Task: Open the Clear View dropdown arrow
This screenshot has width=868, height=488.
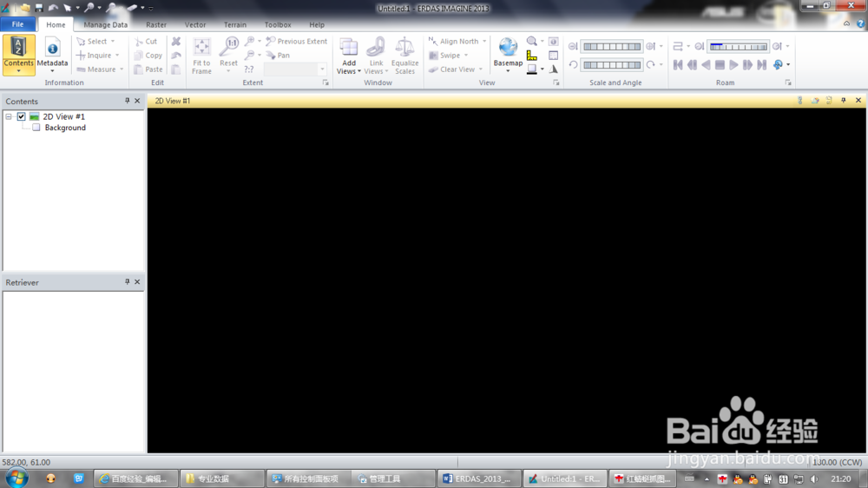Action: 481,69
